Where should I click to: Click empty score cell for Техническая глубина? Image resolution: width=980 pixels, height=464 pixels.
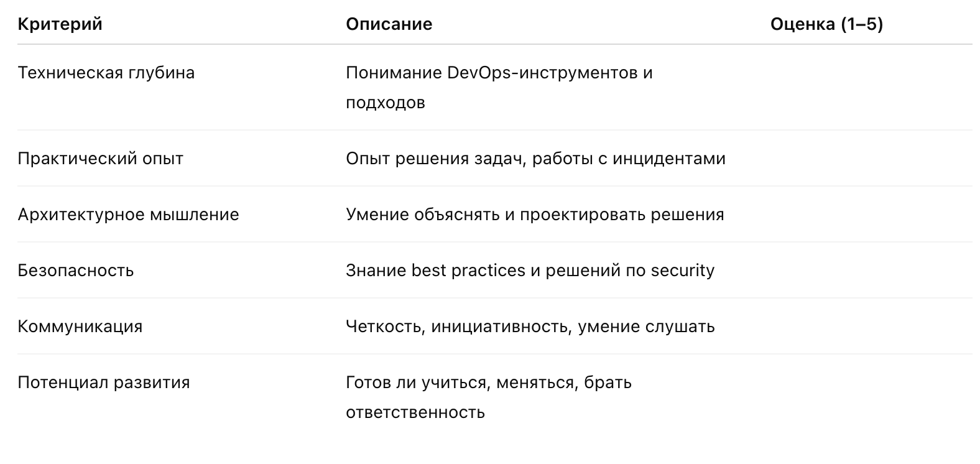click(871, 87)
